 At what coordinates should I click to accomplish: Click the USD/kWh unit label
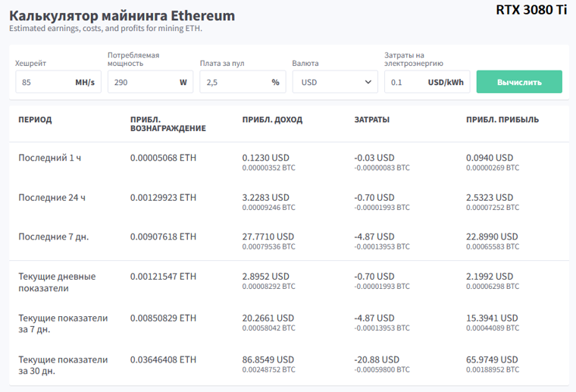click(445, 82)
